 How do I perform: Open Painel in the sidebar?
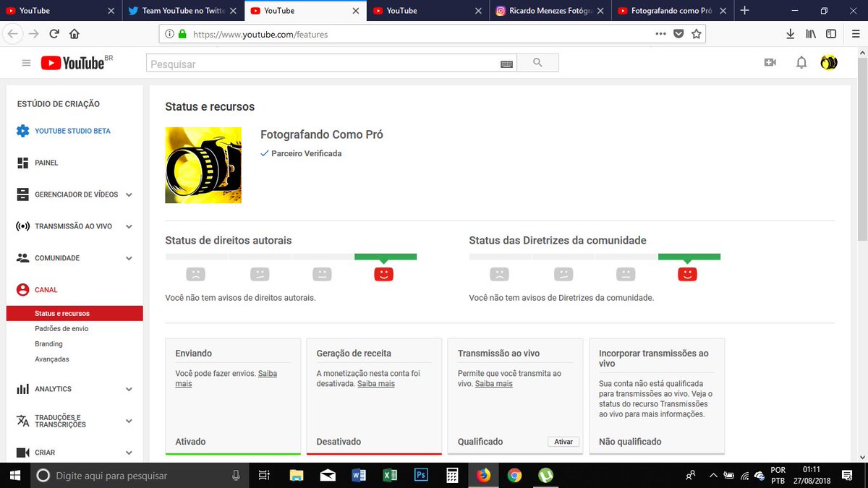click(38, 163)
